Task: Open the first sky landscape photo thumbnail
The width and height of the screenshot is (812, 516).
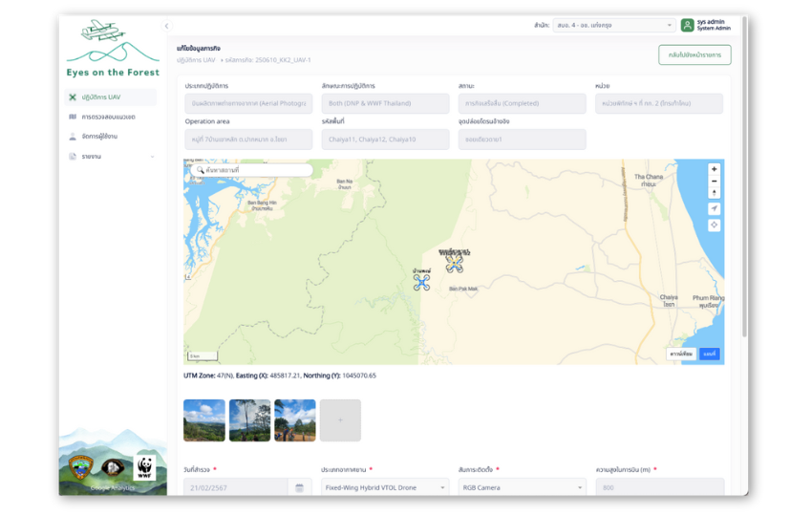Action: pos(204,420)
